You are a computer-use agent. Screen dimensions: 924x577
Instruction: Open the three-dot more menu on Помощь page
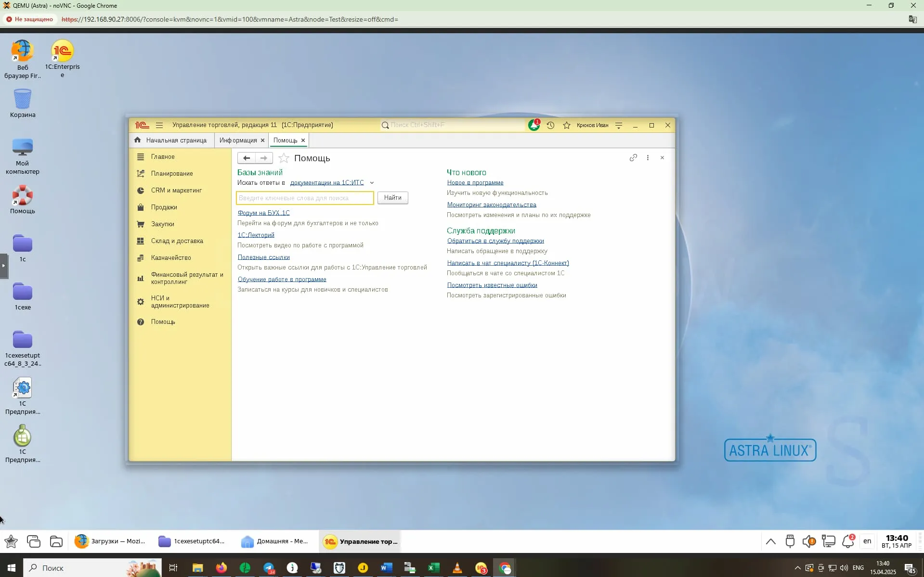pyautogui.click(x=648, y=158)
